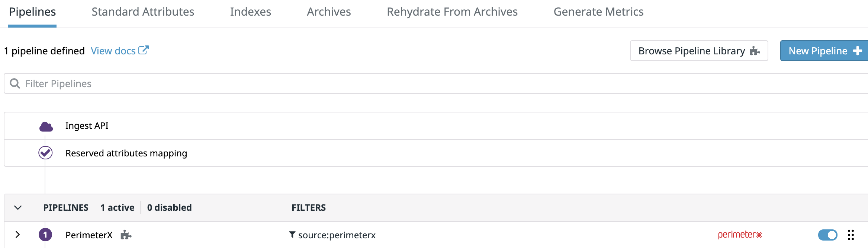
Task: Open the Rehydrate From Archives tab
Action: (452, 12)
